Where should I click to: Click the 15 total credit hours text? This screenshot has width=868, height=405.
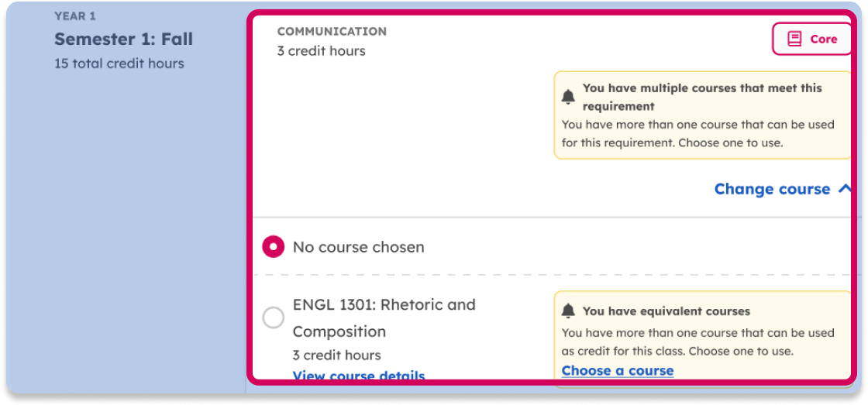point(119,63)
